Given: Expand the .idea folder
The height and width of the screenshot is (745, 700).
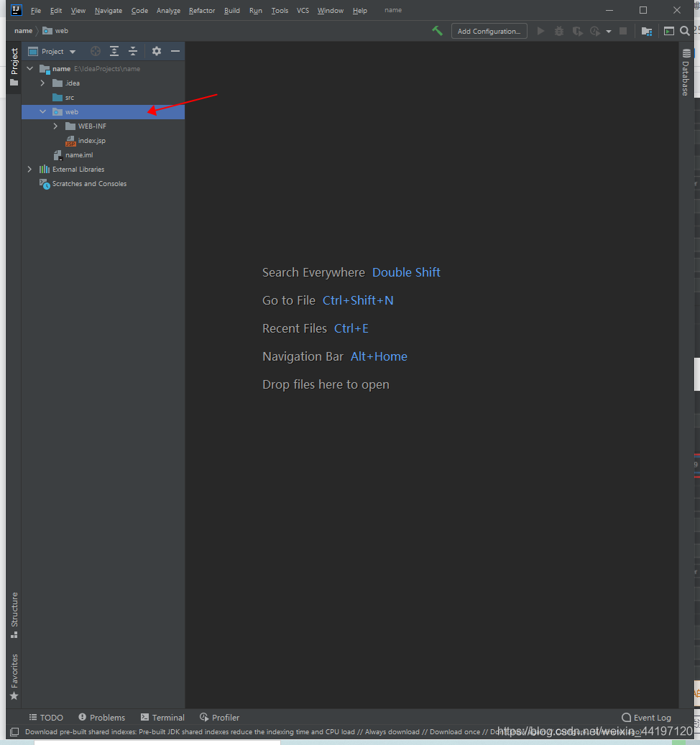Looking at the screenshot, I should [42, 83].
